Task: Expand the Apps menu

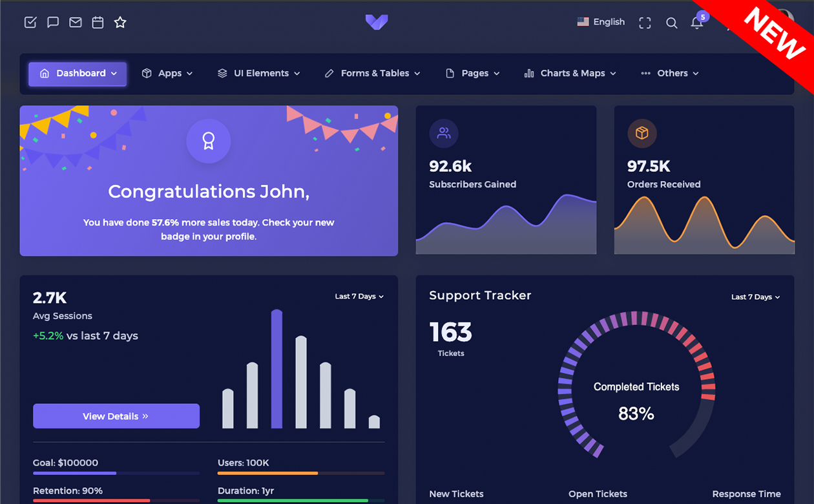Action: tap(167, 74)
